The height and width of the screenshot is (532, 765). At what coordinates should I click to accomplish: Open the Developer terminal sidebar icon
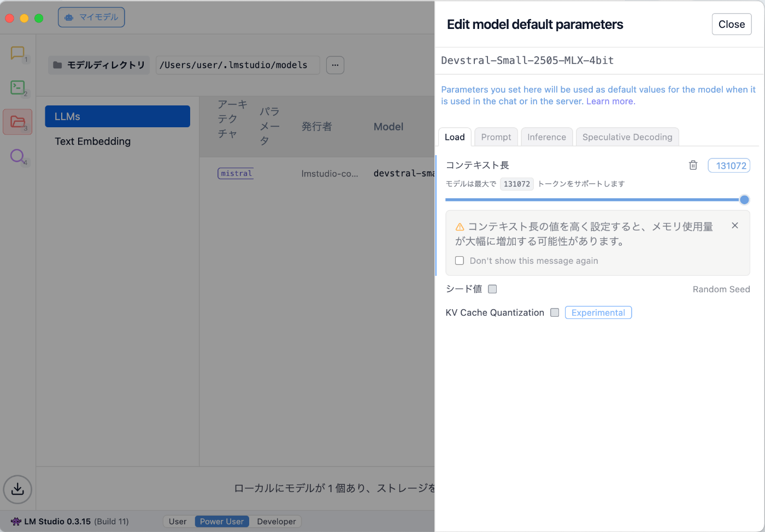pyautogui.click(x=17, y=87)
